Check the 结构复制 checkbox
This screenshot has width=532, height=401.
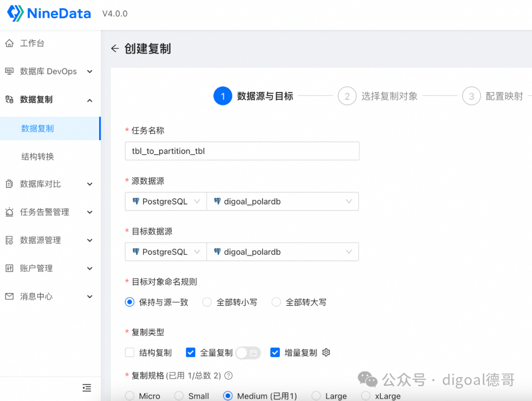click(130, 352)
